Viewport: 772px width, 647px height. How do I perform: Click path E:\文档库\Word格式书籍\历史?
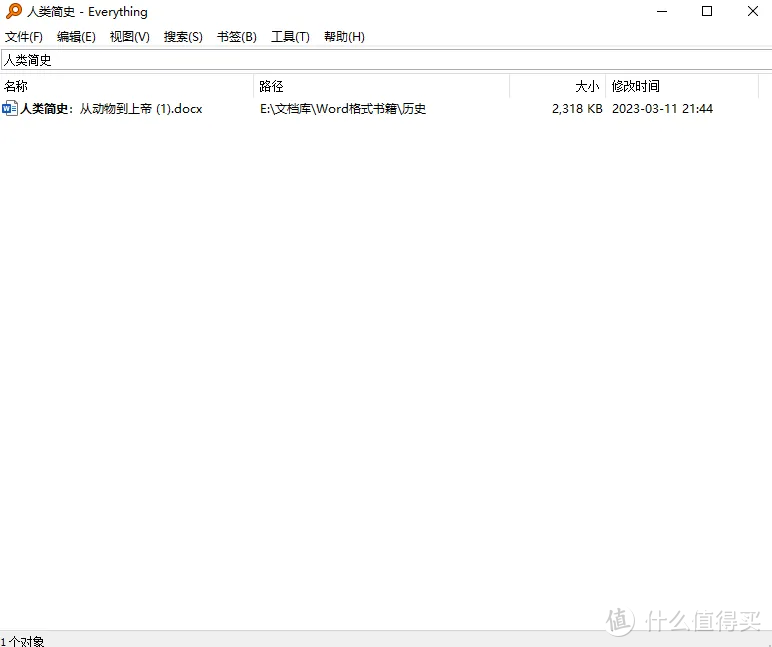pos(343,108)
